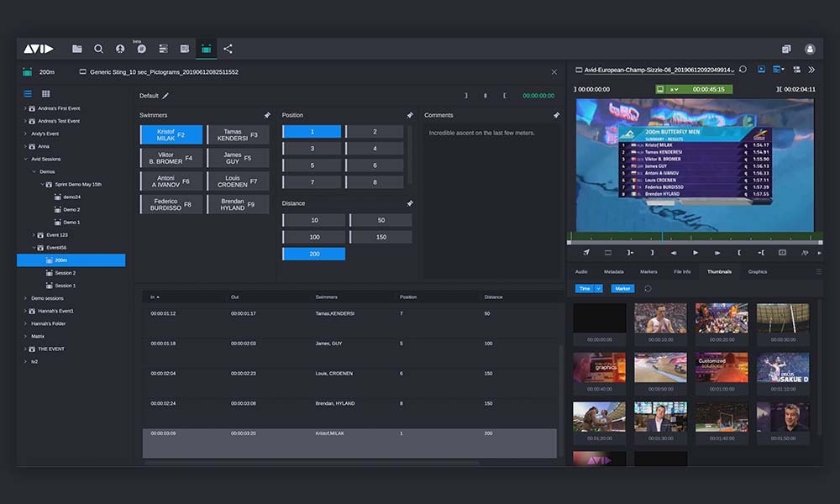The height and width of the screenshot is (504, 840).
Task: Pin the Swimmers panel
Action: (267, 115)
